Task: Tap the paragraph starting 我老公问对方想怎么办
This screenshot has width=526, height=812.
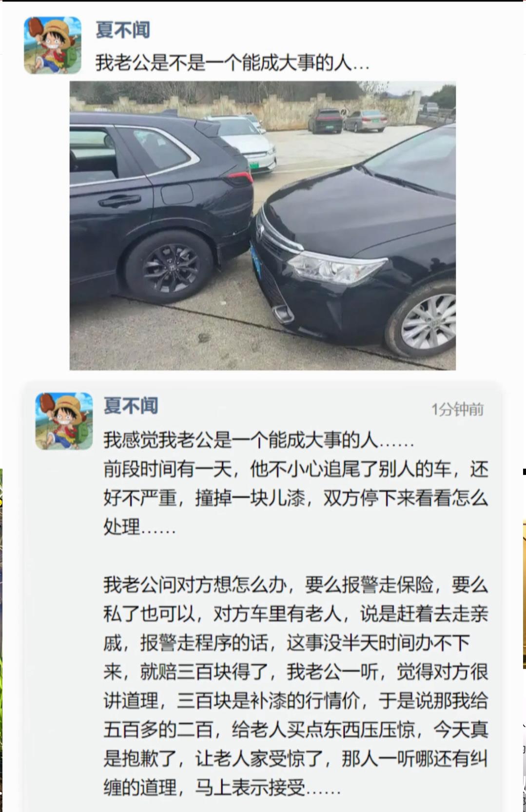Action: pyautogui.click(x=295, y=686)
